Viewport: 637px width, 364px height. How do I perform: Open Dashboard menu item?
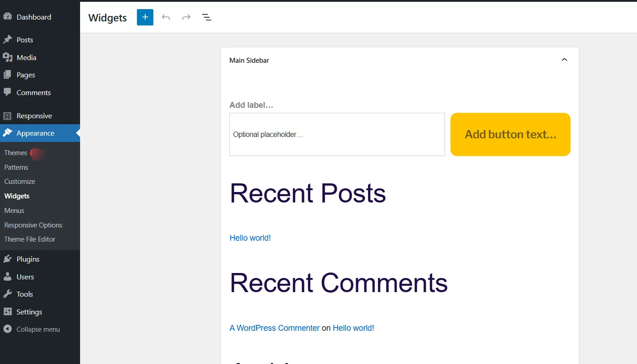[34, 17]
